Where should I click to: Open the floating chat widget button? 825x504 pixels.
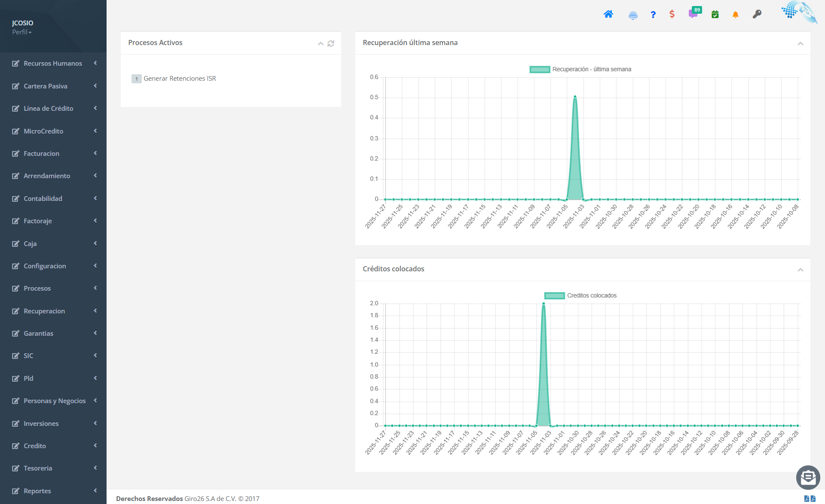pos(808,477)
